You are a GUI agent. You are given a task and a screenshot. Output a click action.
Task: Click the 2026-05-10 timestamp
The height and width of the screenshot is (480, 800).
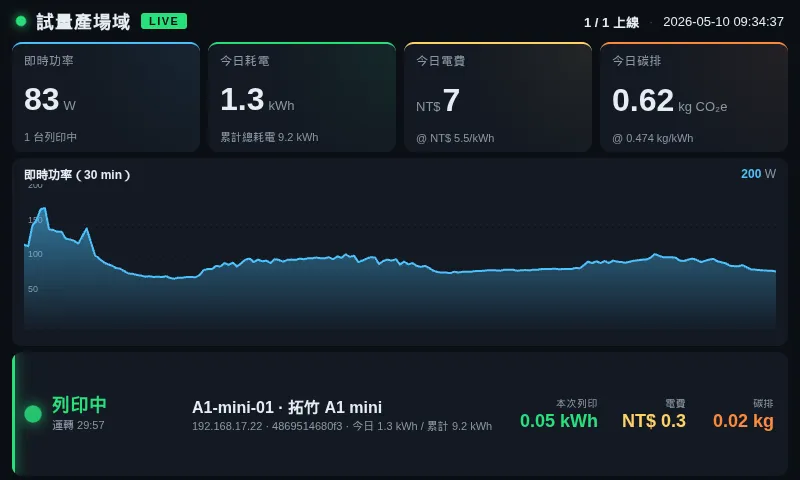[723, 22]
